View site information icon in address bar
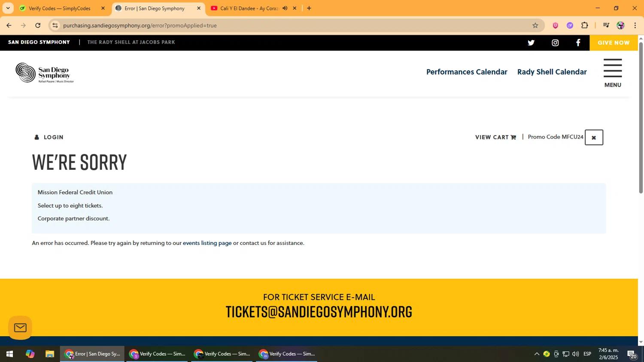Viewport: 644px width, 362px height. click(55, 25)
